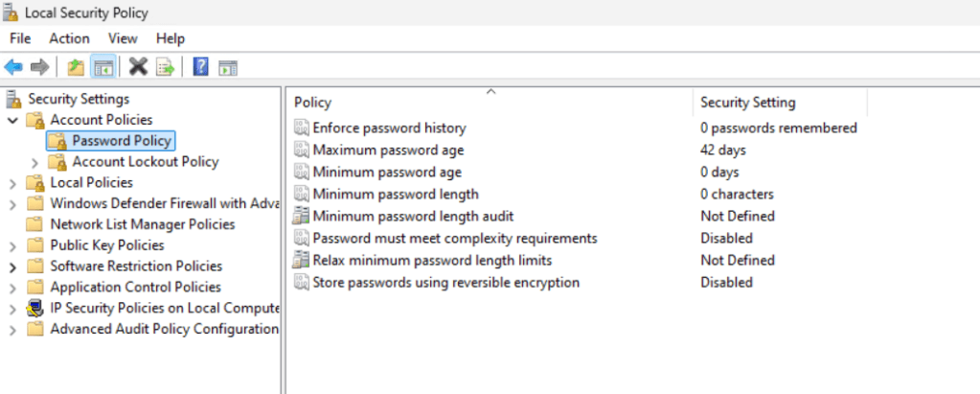Expand the Local Policies tree node

12,183
